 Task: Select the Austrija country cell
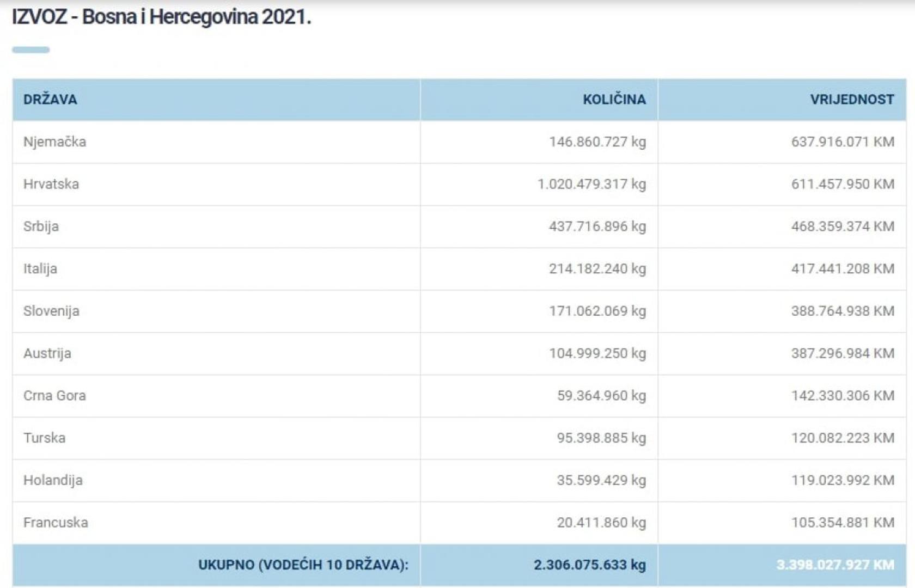pyautogui.click(x=47, y=353)
